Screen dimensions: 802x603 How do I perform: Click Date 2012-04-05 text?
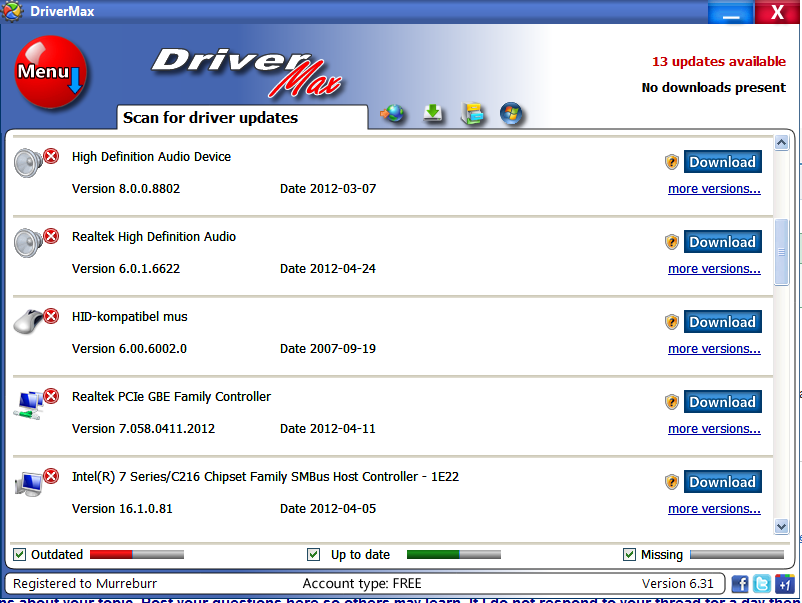(328, 509)
